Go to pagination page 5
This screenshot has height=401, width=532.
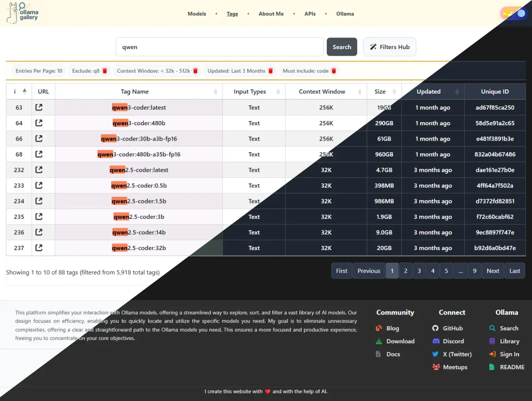446,271
